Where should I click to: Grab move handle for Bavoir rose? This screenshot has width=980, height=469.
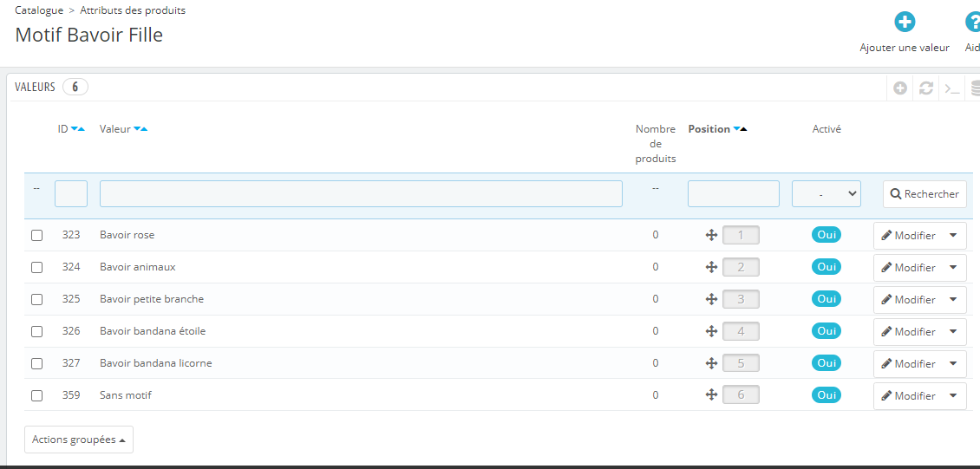coord(710,236)
